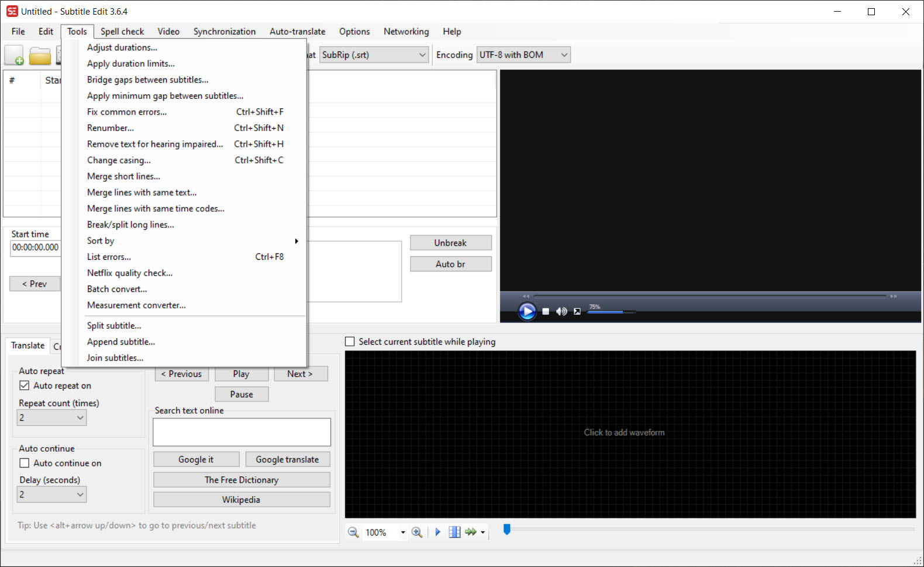The height and width of the screenshot is (567, 924).
Task: Open the Networking menu
Action: point(406,32)
